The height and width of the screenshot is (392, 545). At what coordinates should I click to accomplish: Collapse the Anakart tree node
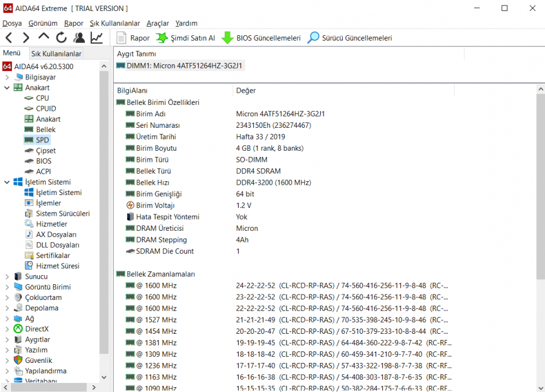tap(7, 88)
